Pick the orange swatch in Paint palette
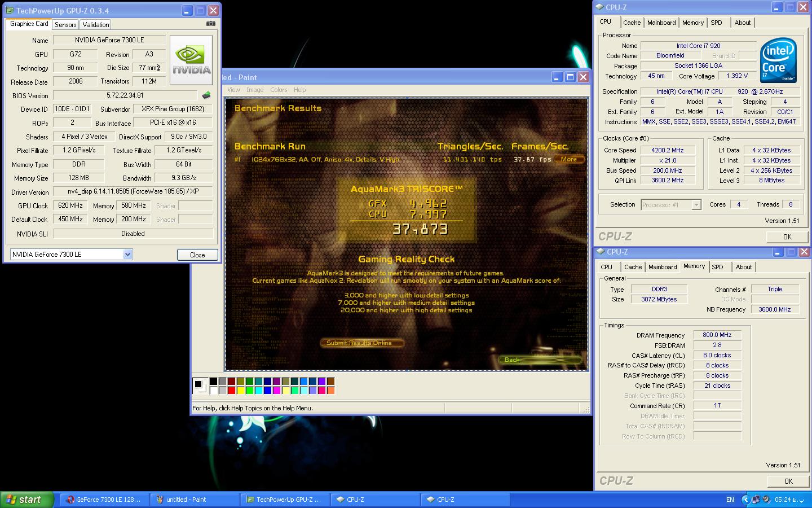This screenshot has width=812, height=508. [331, 390]
